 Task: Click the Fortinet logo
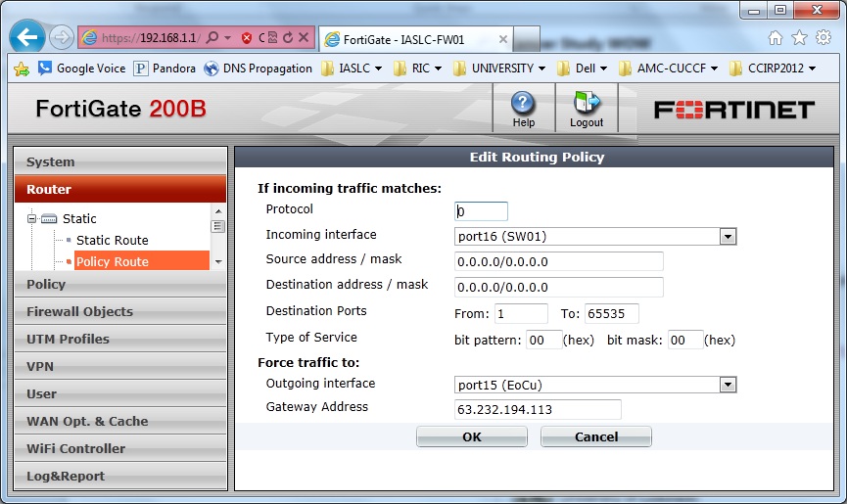tap(734, 110)
